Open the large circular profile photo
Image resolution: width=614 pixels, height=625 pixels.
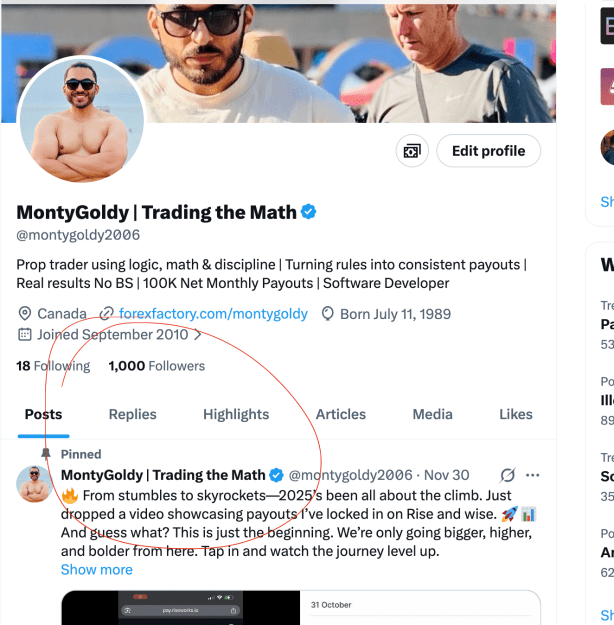tap(82, 119)
